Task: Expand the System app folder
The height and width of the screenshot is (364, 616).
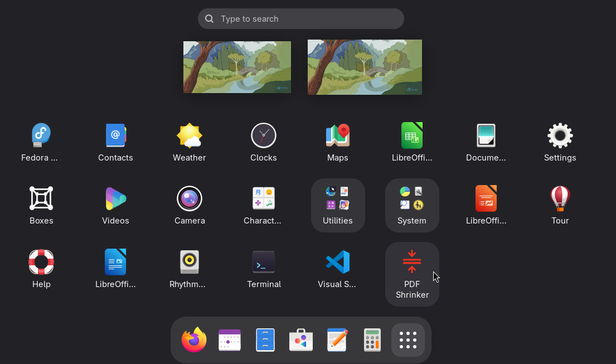Action: coord(411,205)
